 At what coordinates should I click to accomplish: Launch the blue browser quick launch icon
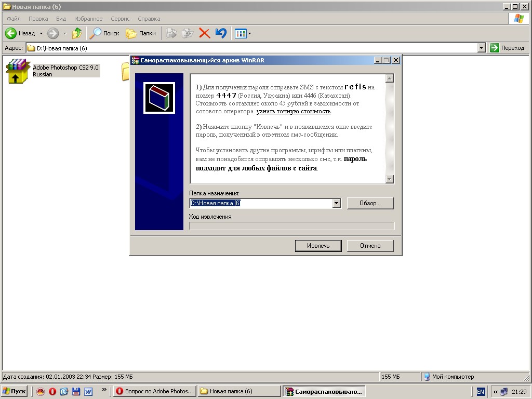tap(64, 392)
